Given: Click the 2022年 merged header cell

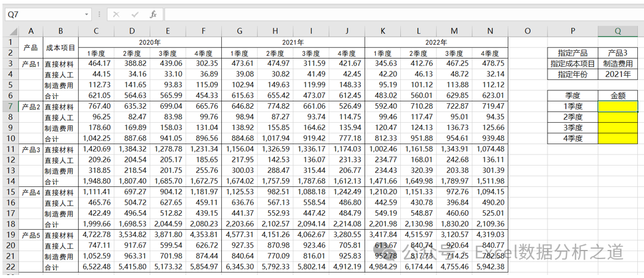Looking at the screenshot, I should click(x=437, y=42).
